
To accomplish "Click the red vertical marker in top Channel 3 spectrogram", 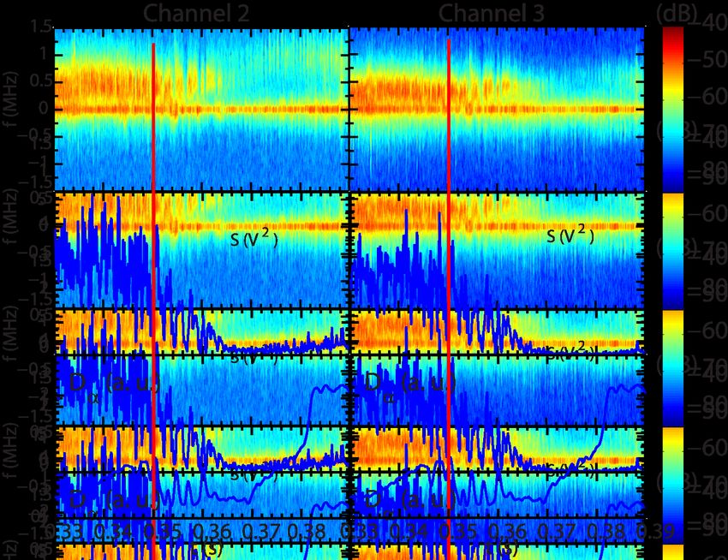I will coord(449,115).
